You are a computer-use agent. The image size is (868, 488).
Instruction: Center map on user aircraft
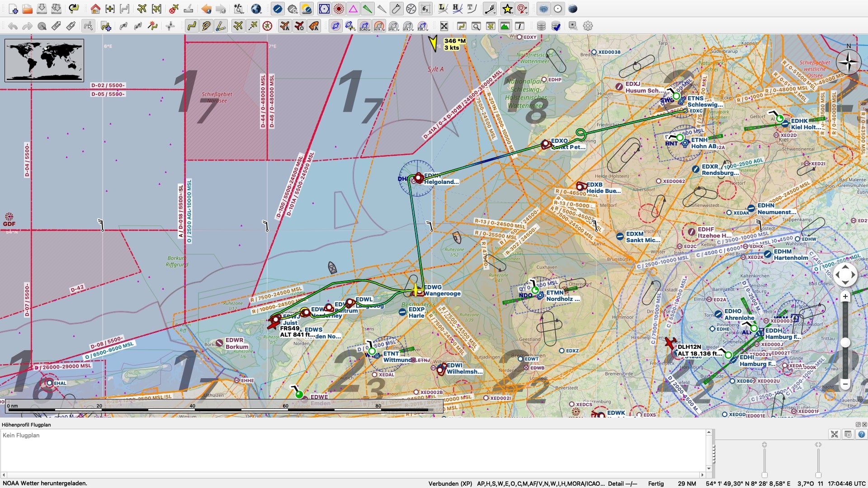point(142,9)
